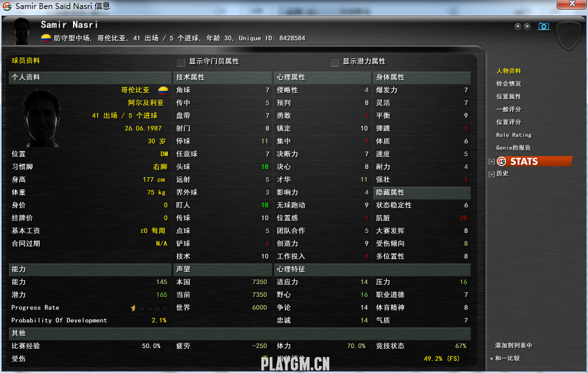Select 历史 sidebar item

click(x=502, y=173)
